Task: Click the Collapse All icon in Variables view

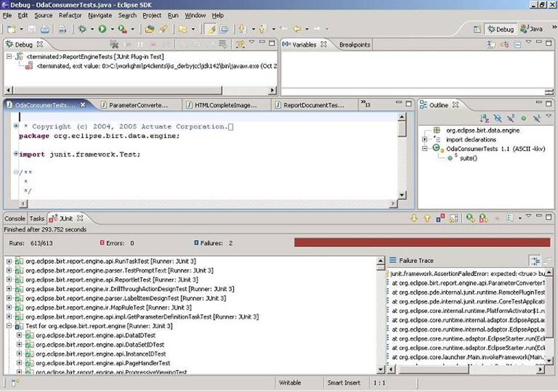Action: (x=517, y=45)
